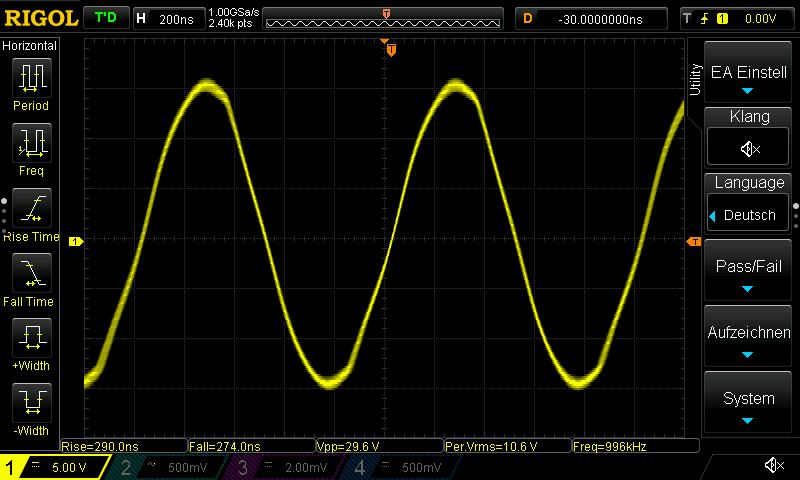Click the speaker mute icon at bottom right
This screenshot has height=480, width=800.
[x=774, y=465]
